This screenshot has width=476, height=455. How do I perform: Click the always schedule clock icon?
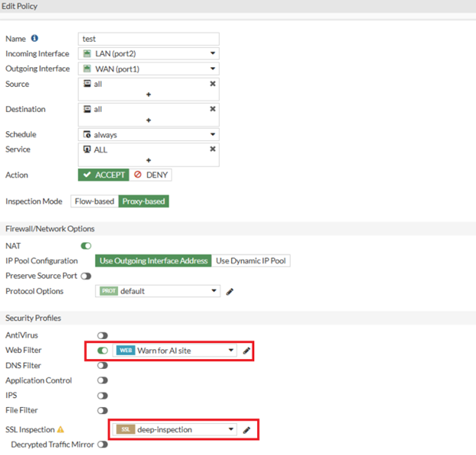[87, 134]
